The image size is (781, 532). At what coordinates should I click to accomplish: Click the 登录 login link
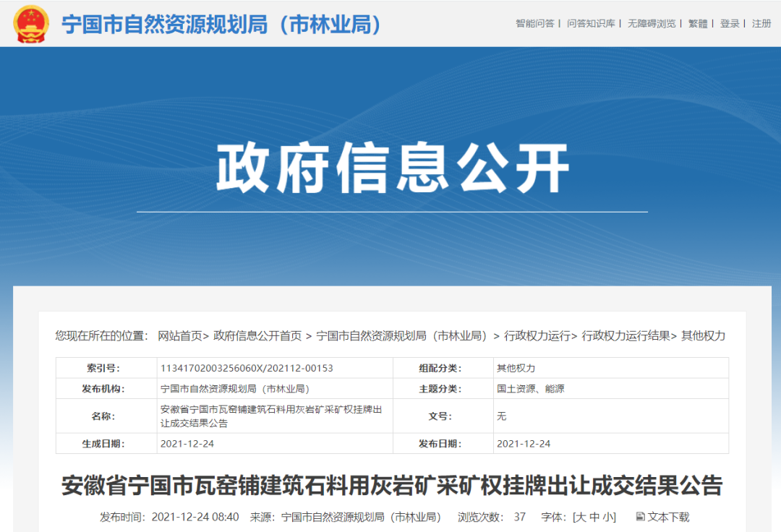[729, 22]
